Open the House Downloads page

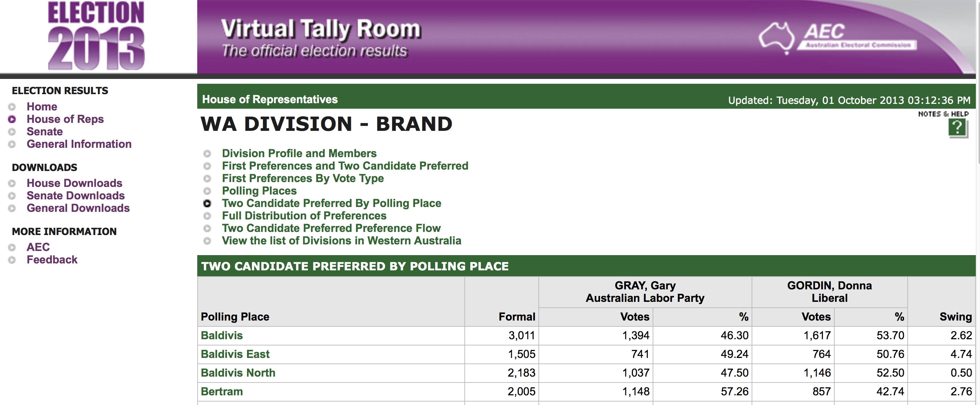coord(74,183)
